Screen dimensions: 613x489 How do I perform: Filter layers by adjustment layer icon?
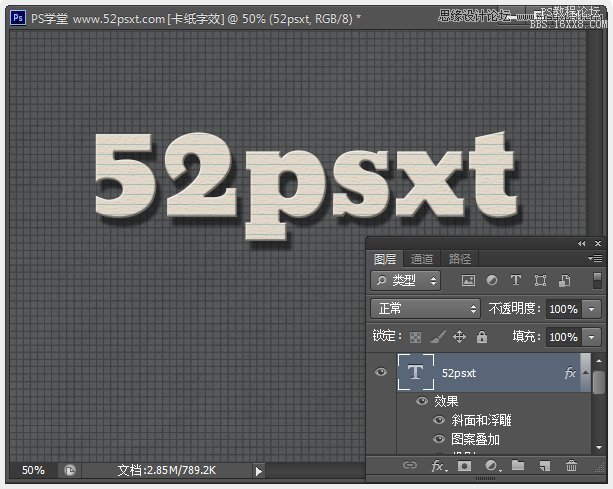click(x=492, y=280)
